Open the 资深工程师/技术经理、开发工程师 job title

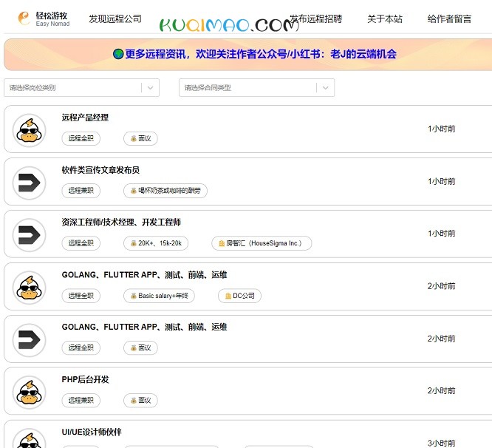(121, 223)
